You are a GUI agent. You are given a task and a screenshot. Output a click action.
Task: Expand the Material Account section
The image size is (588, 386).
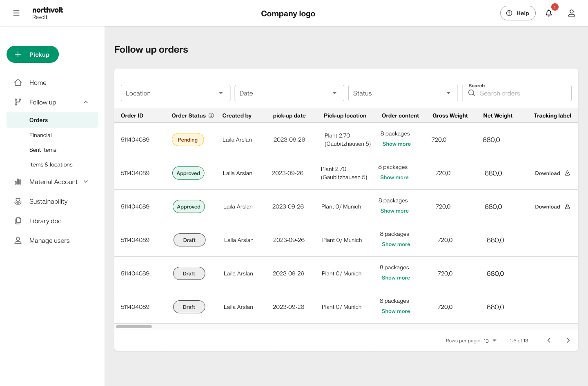[x=86, y=182]
